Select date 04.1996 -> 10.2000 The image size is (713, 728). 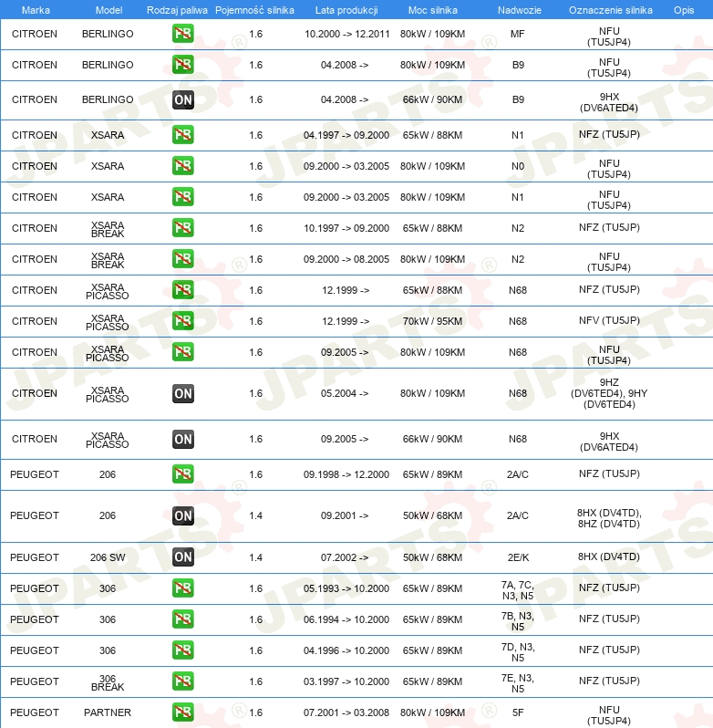tap(346, 650)
